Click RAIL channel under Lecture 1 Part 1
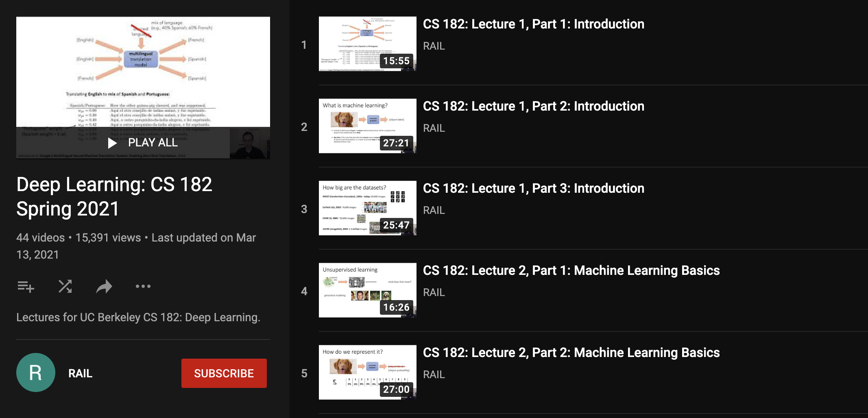This screenshot has height=418, width=868. (434, 46)
